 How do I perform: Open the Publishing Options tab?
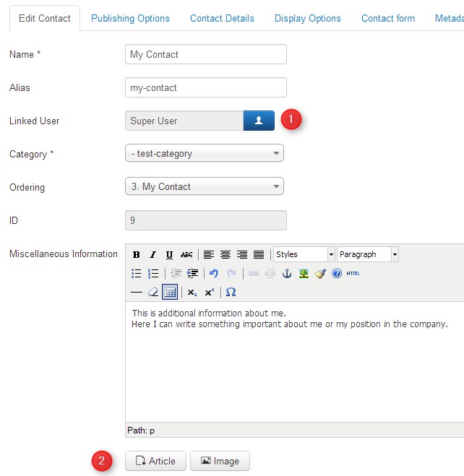130,18
